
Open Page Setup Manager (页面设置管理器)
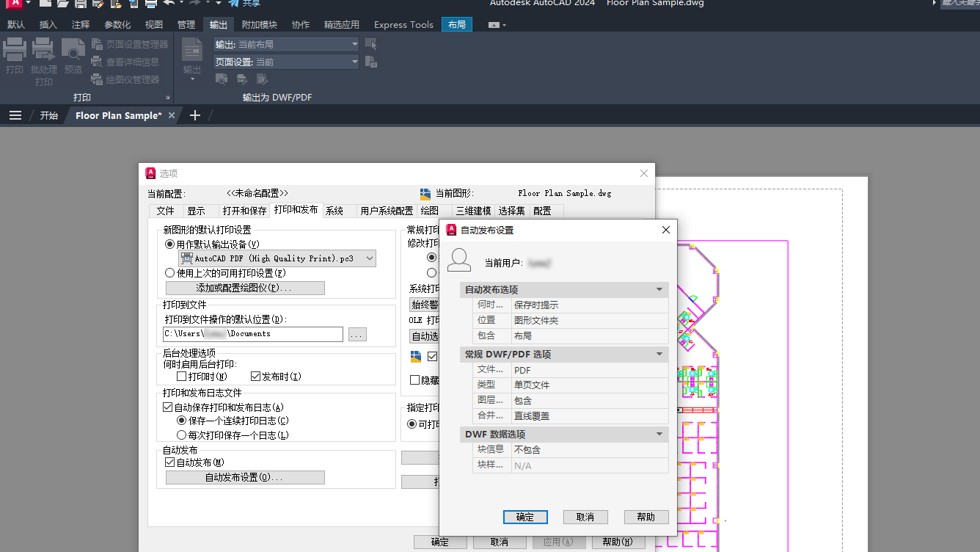(130, 45)
